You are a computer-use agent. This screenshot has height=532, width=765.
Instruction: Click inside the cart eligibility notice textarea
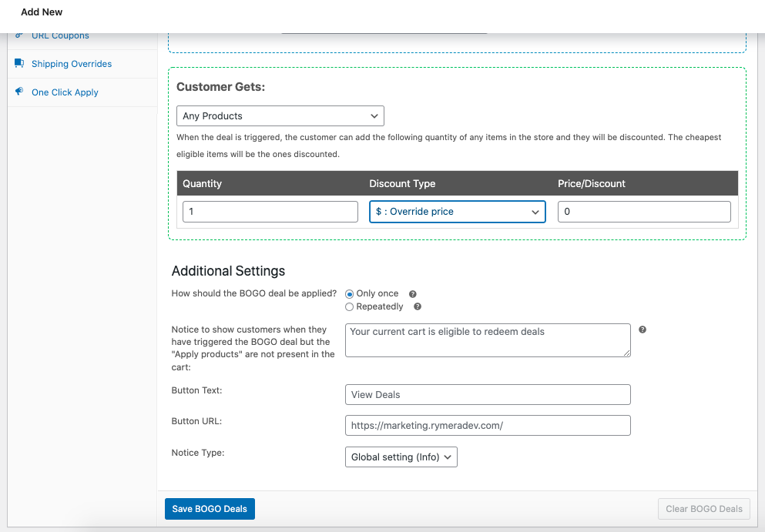[488, 340]
